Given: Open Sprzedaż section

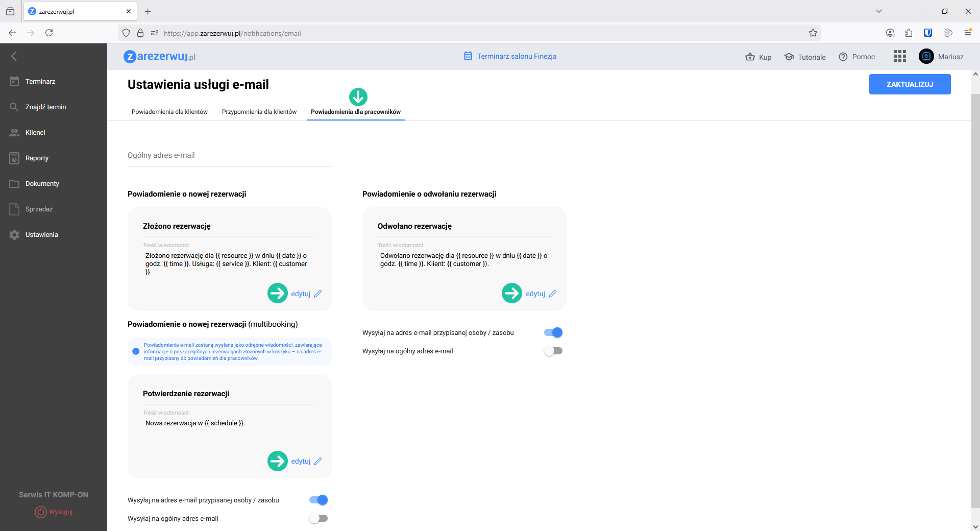Looking at the screenshot, I should point(39,209).
